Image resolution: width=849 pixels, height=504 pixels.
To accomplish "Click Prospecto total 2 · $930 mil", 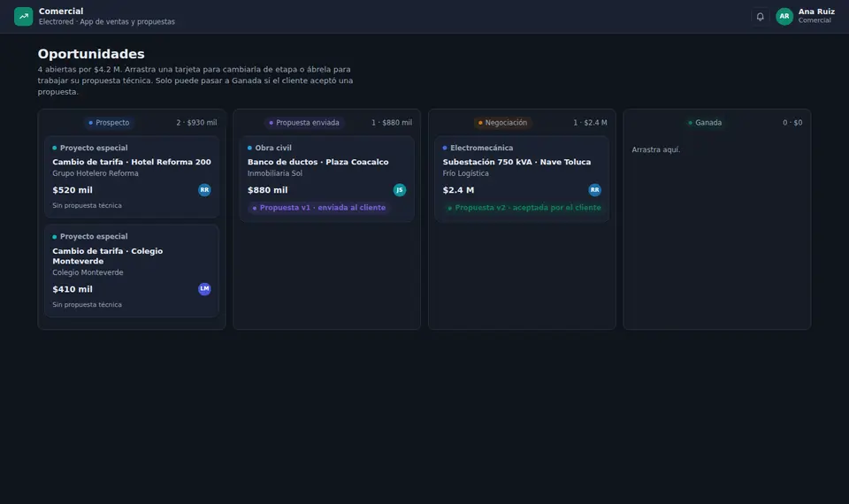I will (196, 123).
